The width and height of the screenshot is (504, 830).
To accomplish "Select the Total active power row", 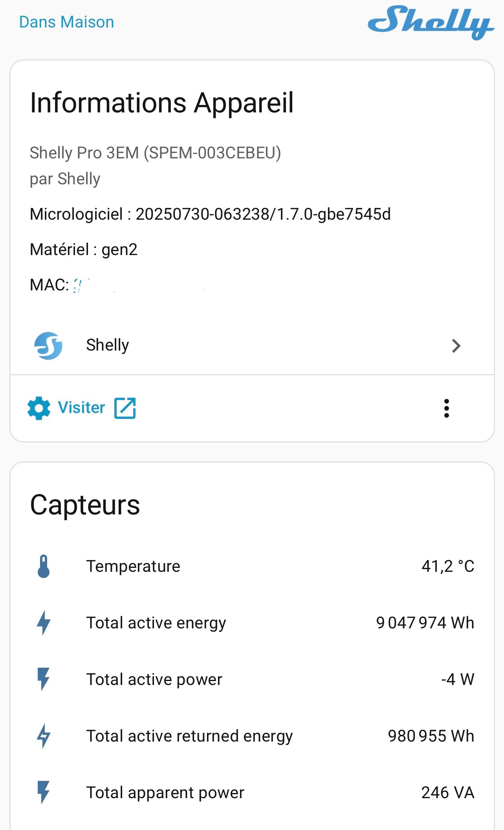I will (x=154, y=679).
